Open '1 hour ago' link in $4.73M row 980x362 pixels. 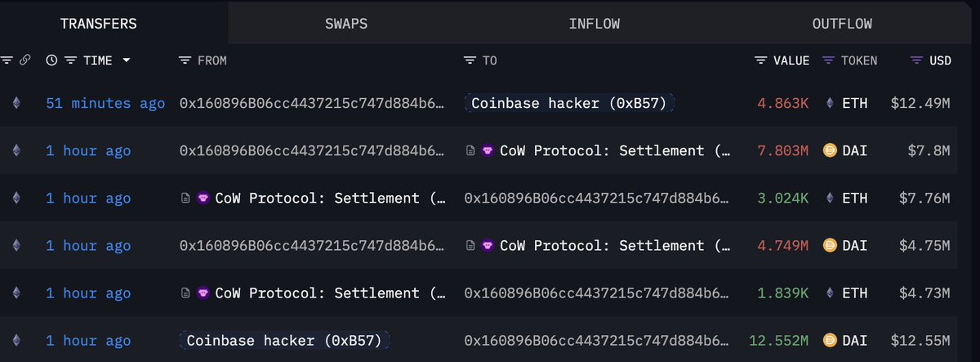point(88,293)
